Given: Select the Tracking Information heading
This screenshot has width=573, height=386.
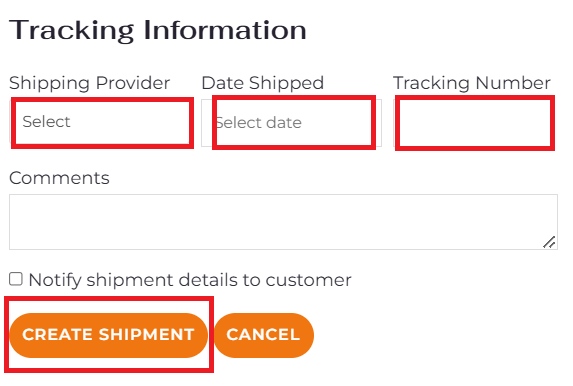Looking at the screenshot, I should coord(158,30).
